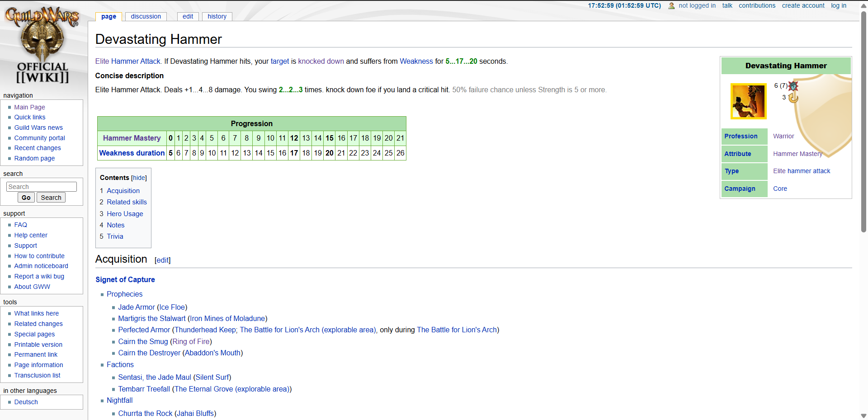
Task: Click create account
Action: click(803, 5)
